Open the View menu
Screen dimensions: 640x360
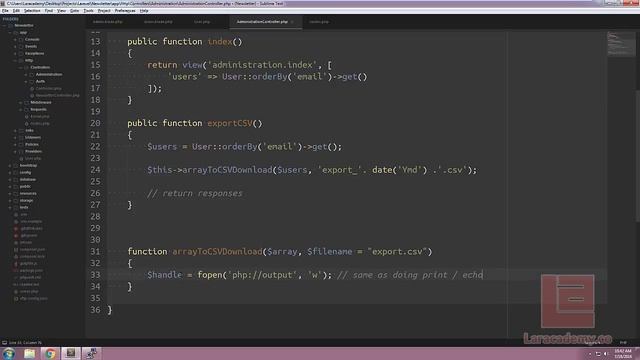[61, 11]
